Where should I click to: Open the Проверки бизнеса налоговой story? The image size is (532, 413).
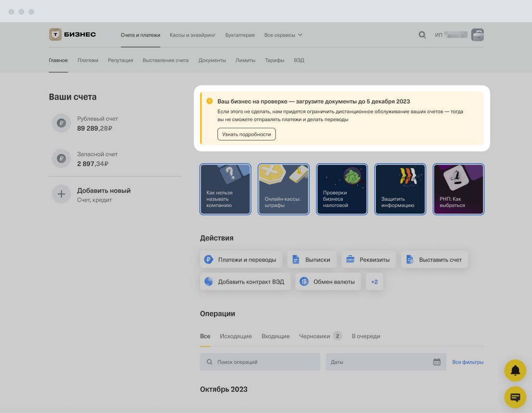click(342, 189)
